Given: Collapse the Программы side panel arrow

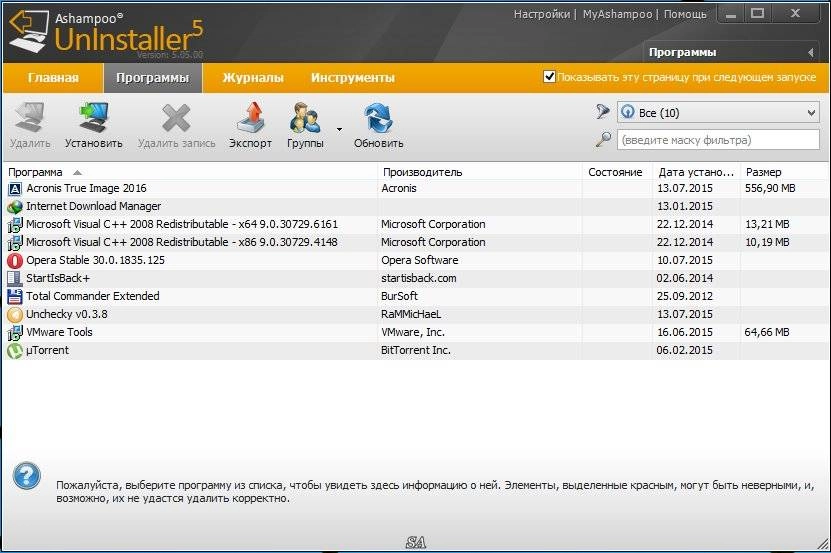Looking at the screenshot, I should click(x=811, y=52).
